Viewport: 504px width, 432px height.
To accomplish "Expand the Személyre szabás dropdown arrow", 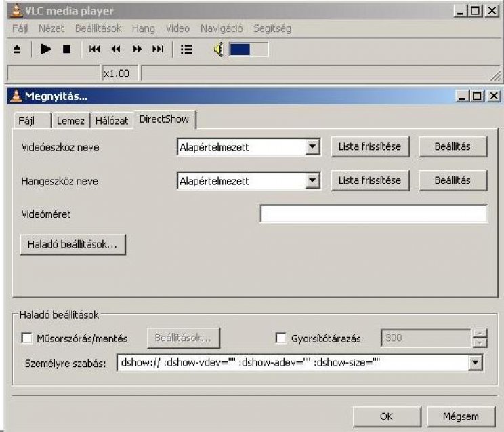I will pos(475,363).
